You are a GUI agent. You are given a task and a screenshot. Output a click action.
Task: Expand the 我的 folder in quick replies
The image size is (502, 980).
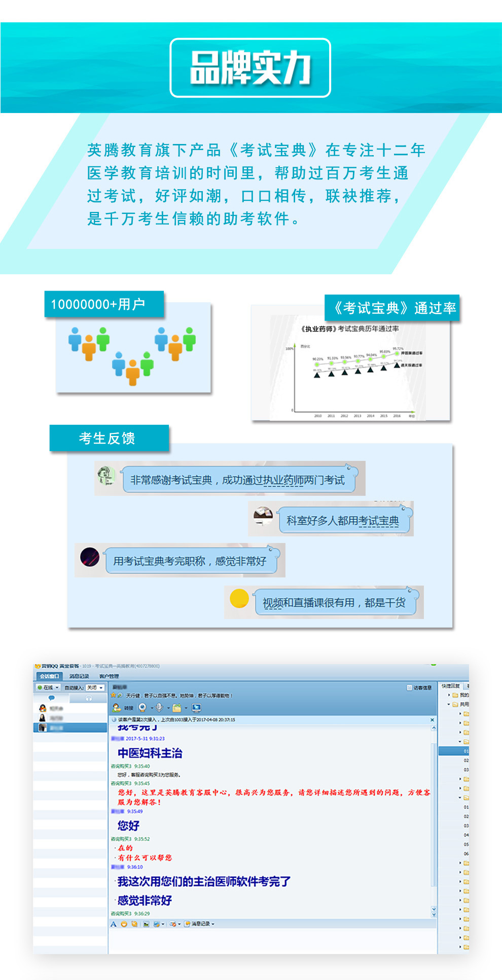(x=449, y=695)
